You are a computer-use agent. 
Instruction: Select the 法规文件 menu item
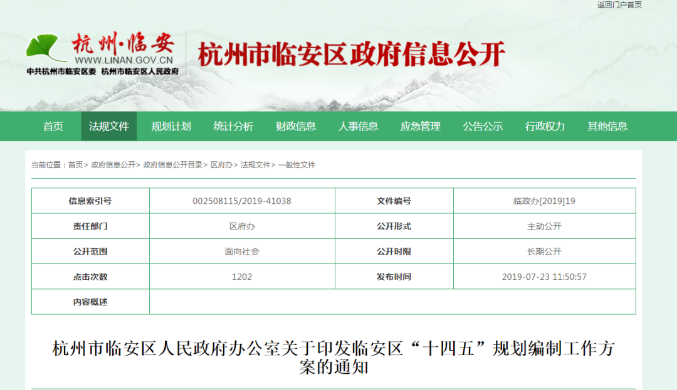(x=109, y=126)
